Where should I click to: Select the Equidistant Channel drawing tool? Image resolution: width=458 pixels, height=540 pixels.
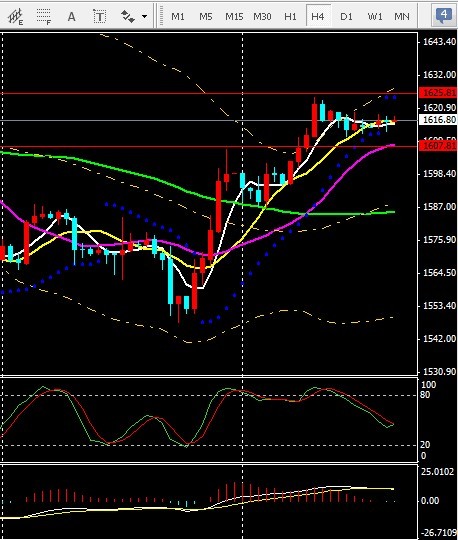coord(15,17)
